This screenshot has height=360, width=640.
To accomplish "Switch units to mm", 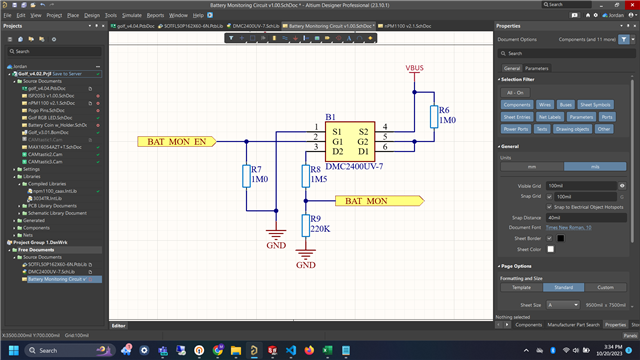I will pyautogui.click(x=532, y=167).
